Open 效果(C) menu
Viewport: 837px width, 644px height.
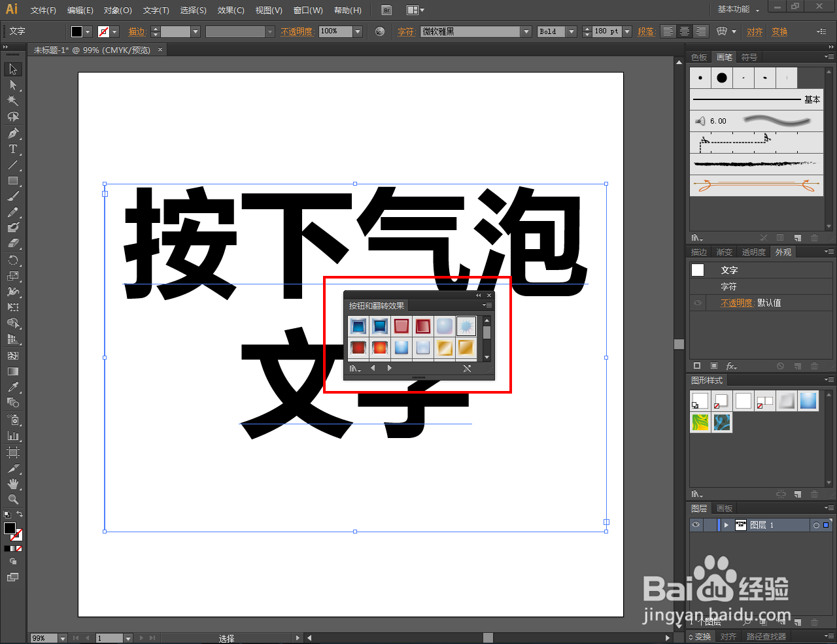[x=231, y=10]
